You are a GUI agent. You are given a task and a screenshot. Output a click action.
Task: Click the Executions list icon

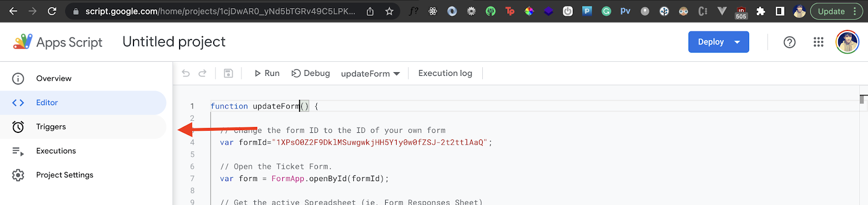click(x=18, y=151)
